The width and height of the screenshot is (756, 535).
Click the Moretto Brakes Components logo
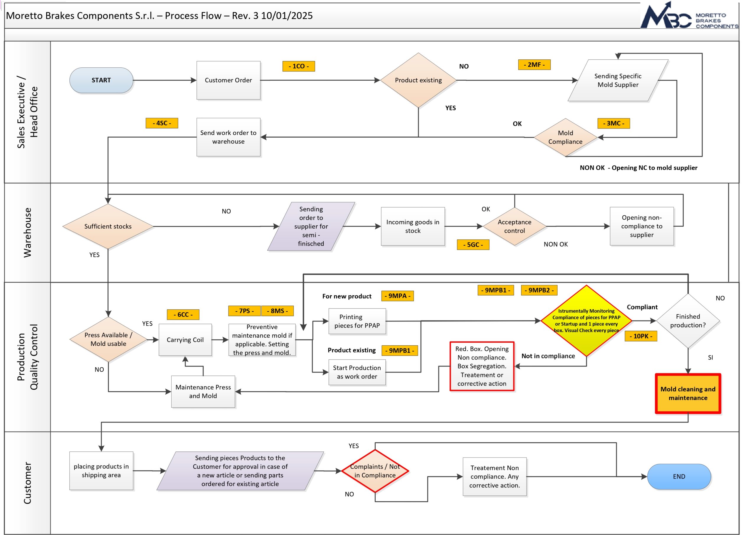tap(689, 15)
